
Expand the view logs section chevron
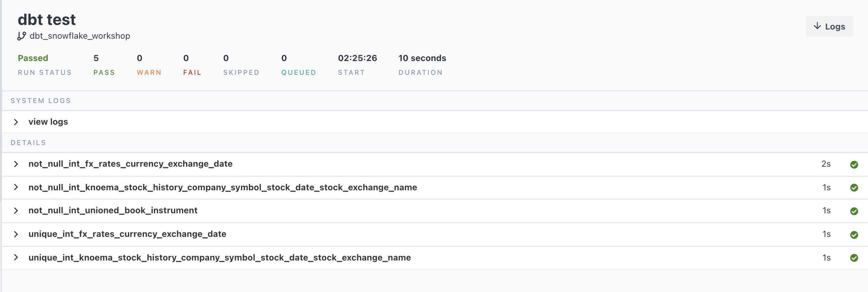point(16,122)
